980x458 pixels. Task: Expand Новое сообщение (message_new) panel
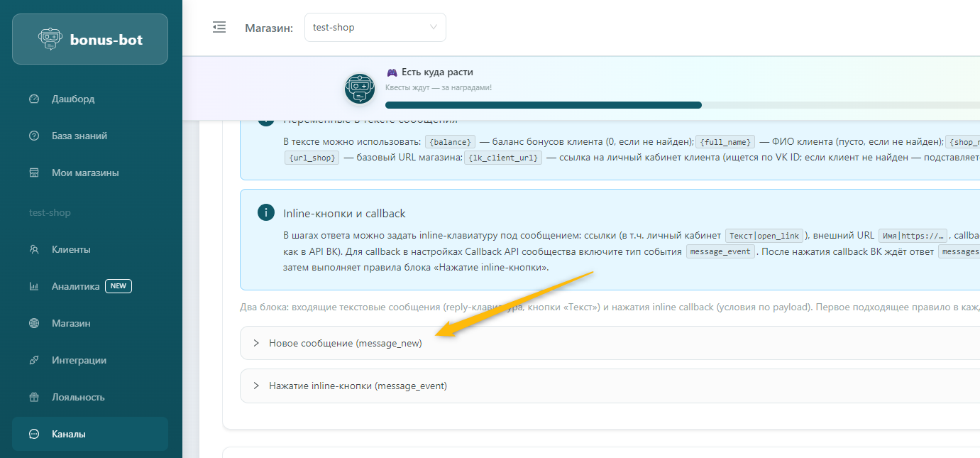(610, 343)
